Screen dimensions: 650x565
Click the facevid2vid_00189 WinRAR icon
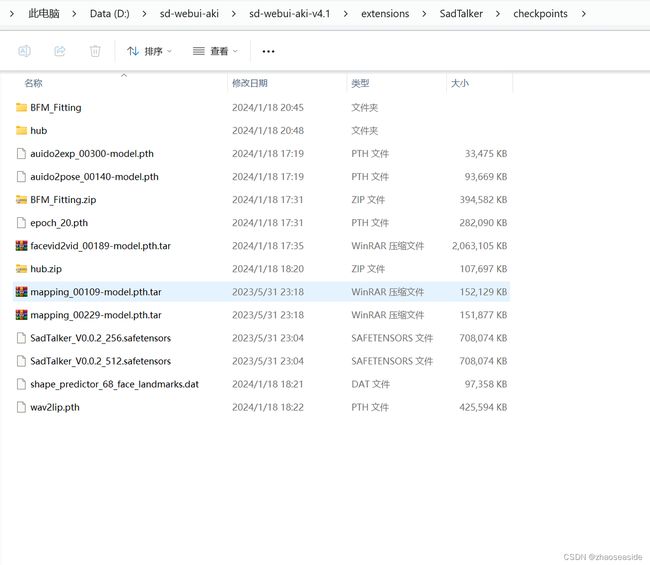[x=21, y=246]
